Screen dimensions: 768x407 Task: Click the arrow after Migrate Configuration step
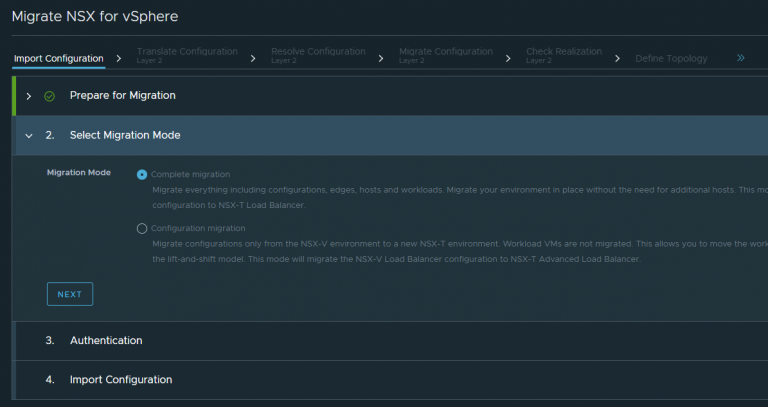508,58
